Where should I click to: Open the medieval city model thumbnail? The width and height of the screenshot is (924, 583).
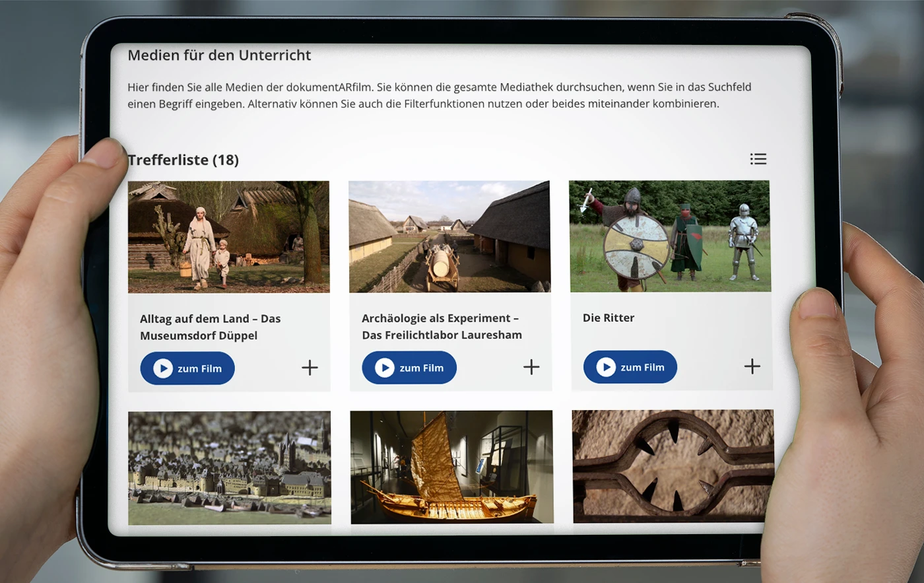[x=230, y=467]
